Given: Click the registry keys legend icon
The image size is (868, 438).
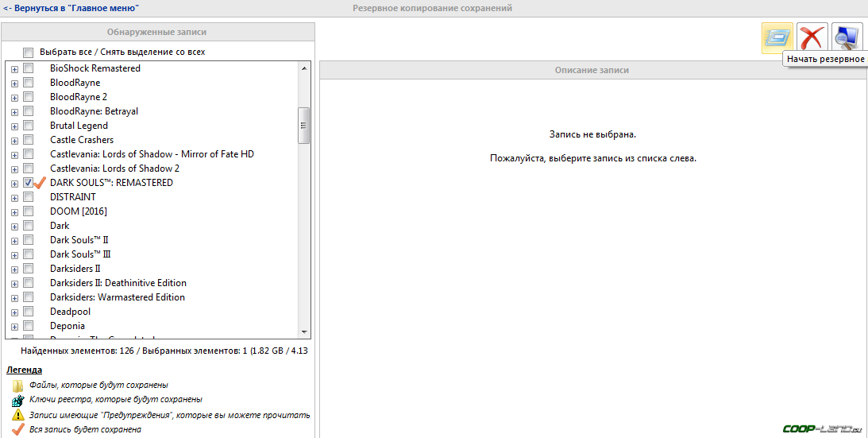Looking at the screenshot, I should tap(17, 400).
